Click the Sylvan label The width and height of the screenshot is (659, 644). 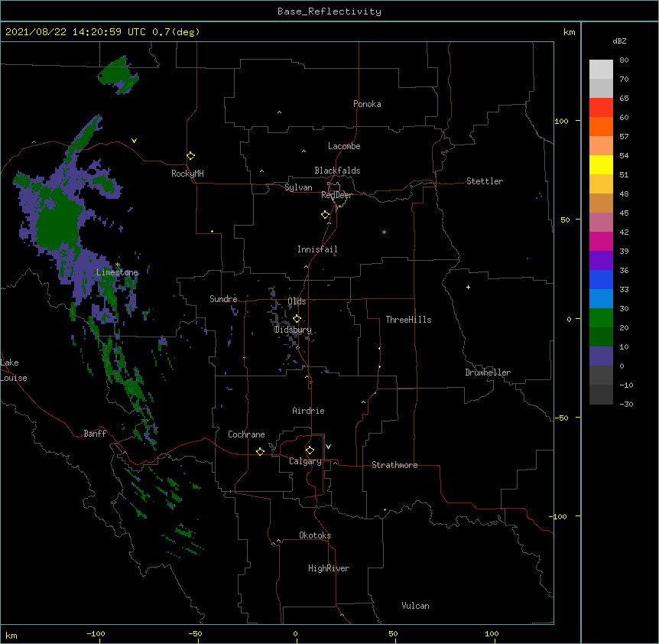[298, 187]
